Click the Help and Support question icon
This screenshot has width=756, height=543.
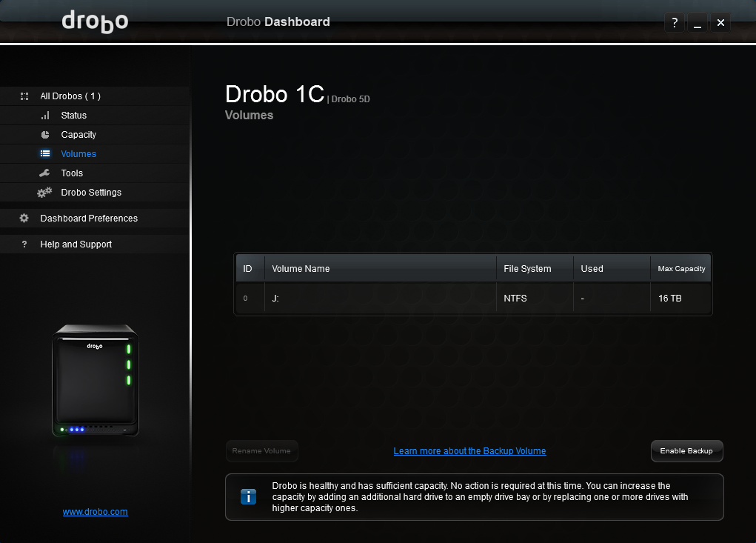pos(24,244)
